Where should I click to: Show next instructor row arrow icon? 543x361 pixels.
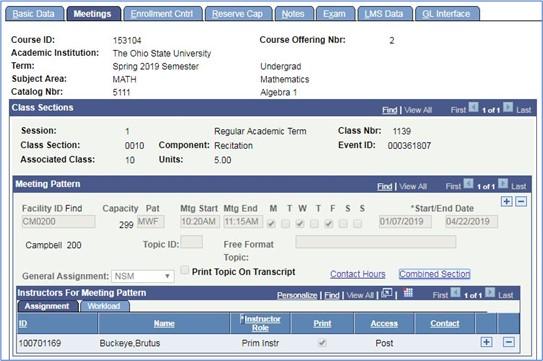coord(490,293)
